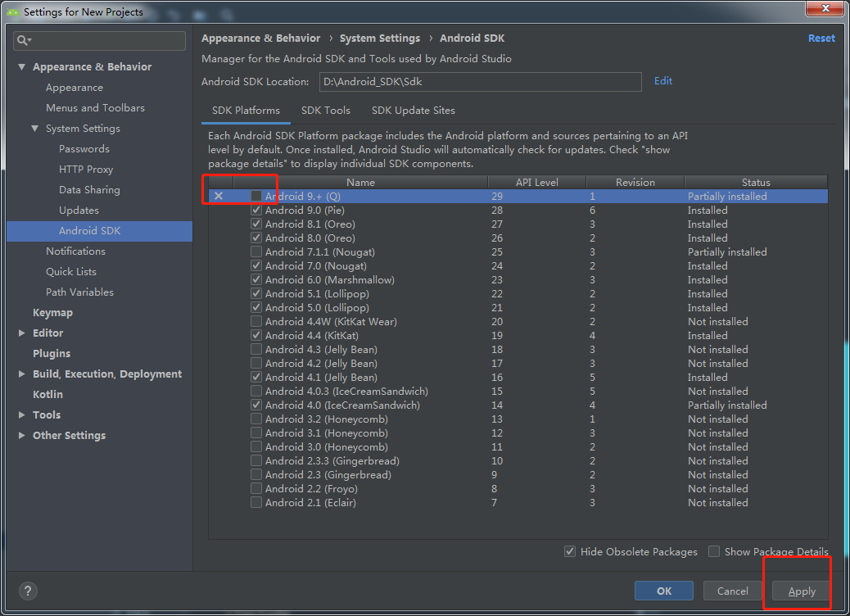This screenshot has width=850, height=616.
Task: Expand the Editor settings section
Action: point(23,333)
